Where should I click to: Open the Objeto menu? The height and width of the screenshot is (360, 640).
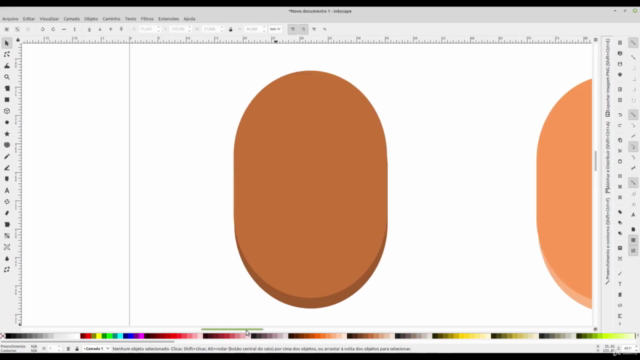click(91, 19)
